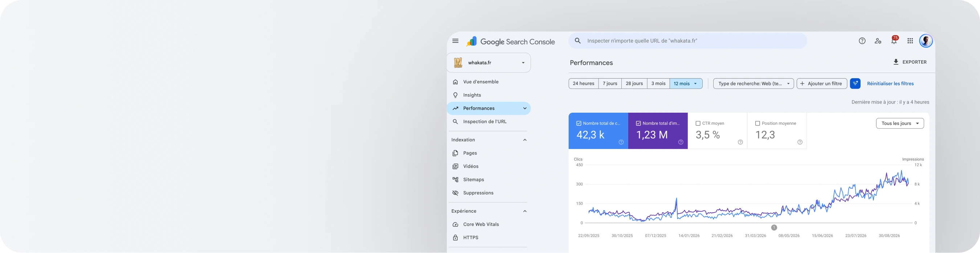Click the search magnifier icon in URL bar
The width and height of the screenshot is (980, 253).
pos(578,41)
